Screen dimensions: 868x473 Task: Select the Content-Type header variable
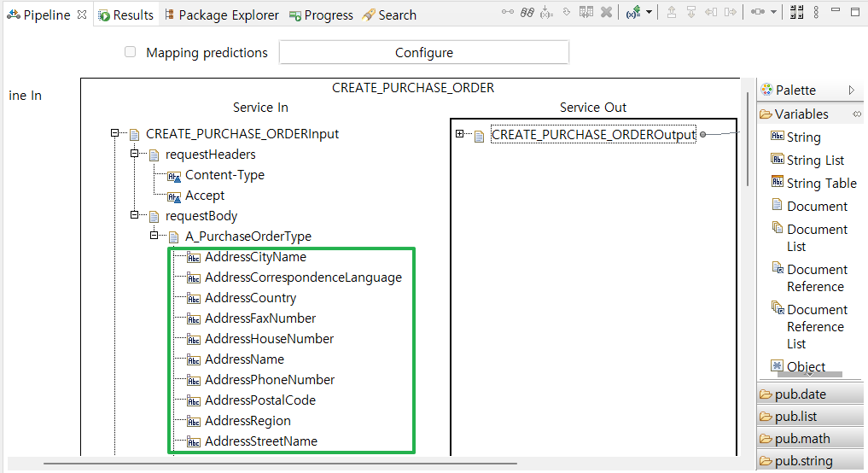click(x=224, y=175)
